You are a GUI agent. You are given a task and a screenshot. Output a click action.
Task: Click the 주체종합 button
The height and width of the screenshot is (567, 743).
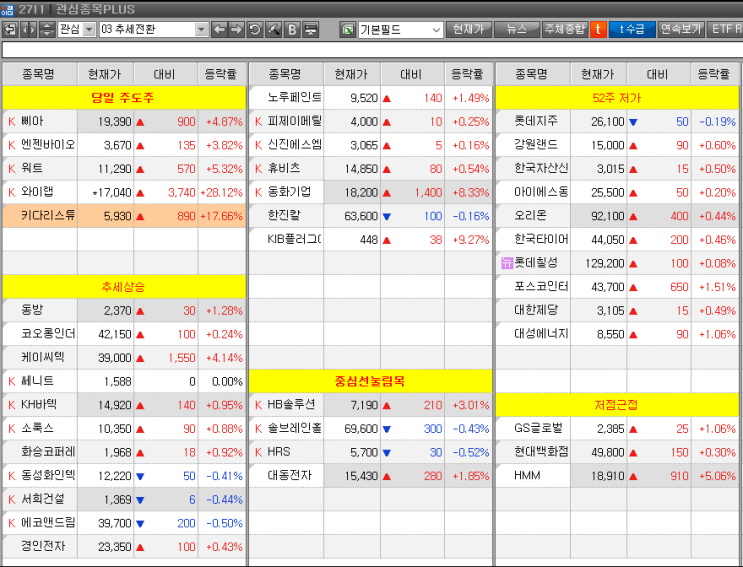pyautogui.click(x=565, y=29)
